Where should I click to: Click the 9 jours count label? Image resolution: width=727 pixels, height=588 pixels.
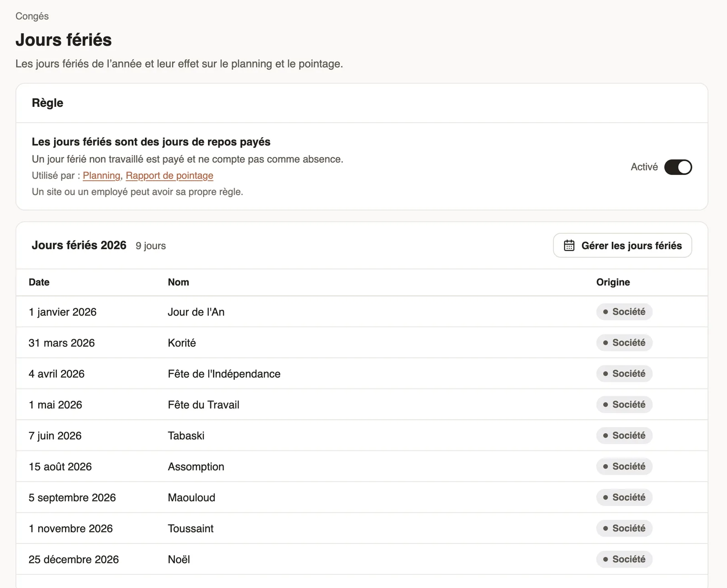point(151,246)
